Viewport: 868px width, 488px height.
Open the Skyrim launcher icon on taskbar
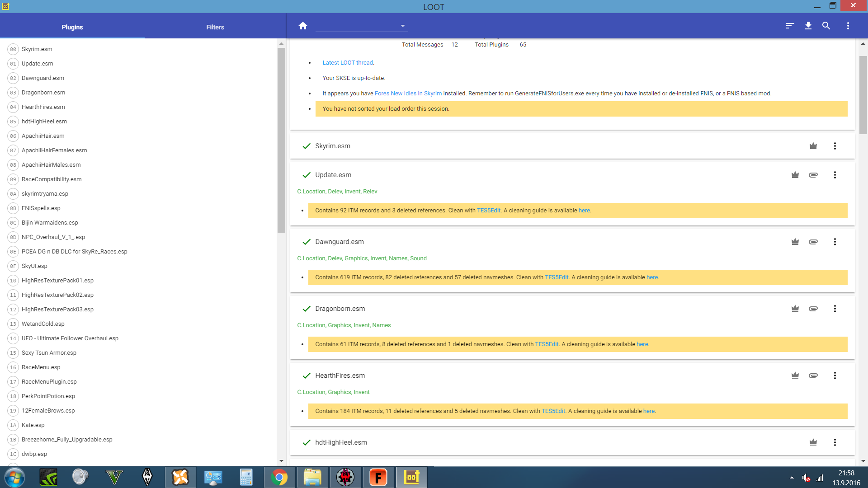(x=147, y=477)
